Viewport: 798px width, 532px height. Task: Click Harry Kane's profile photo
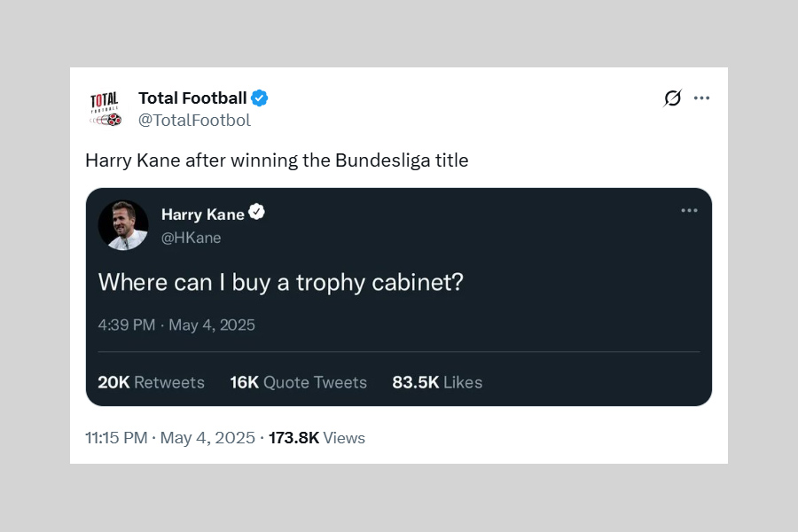(x=123, y=224)
